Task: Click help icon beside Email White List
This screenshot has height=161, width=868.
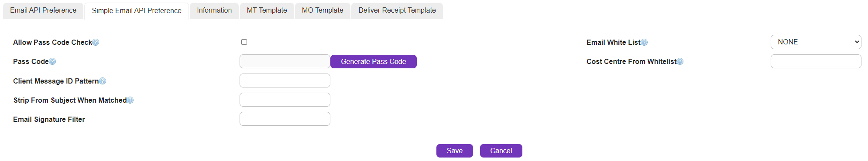Action: tap(644, 42)
